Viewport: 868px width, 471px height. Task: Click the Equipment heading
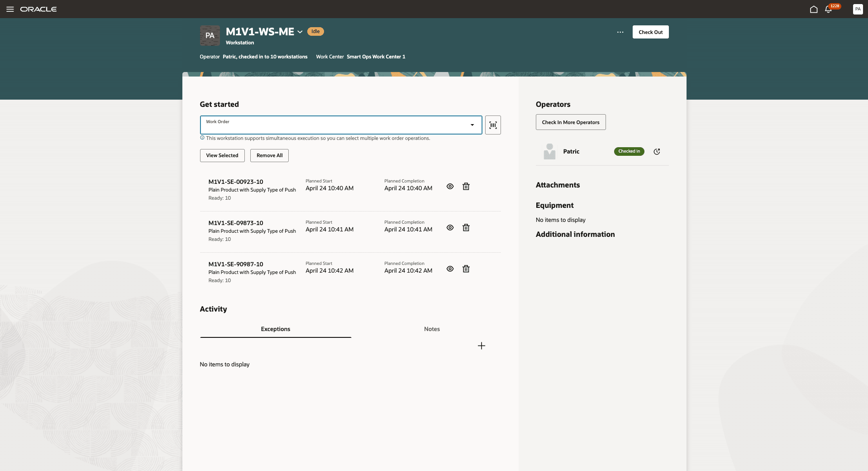[x=554, y=206]
